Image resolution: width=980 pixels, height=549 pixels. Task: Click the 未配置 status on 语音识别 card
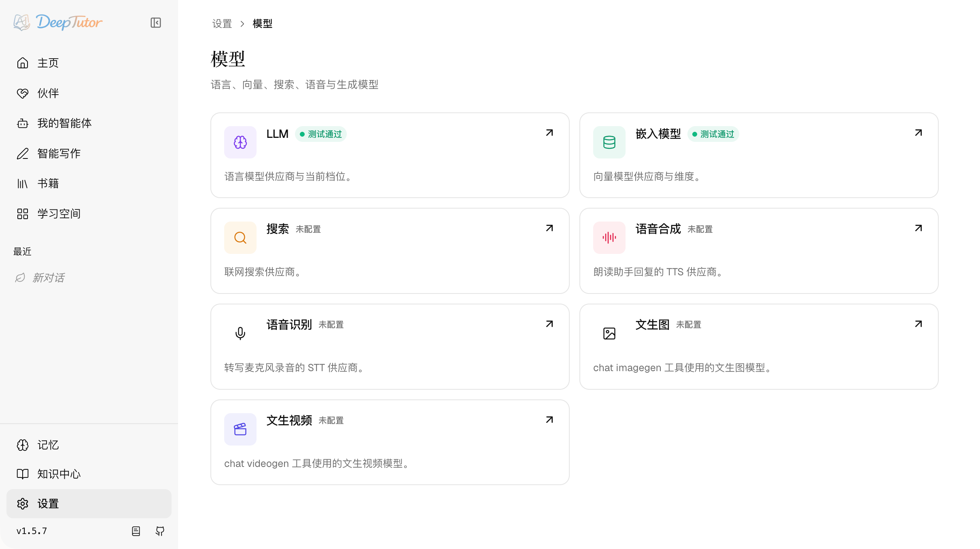pos(331,325)
